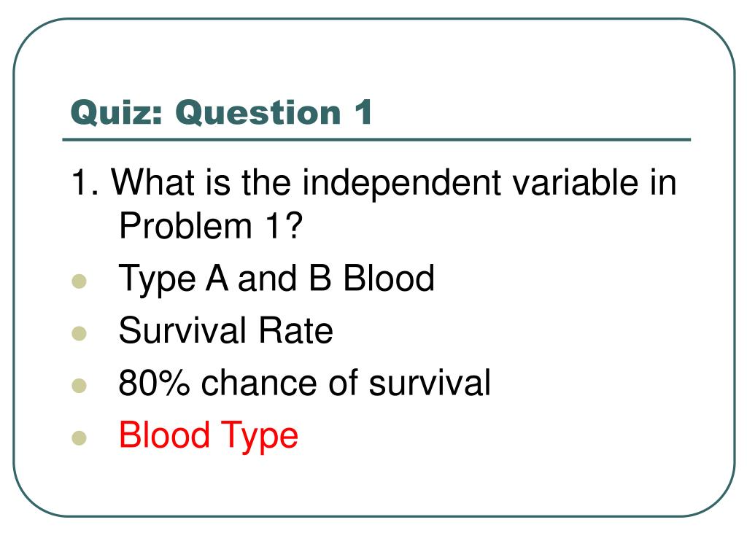This screenshot has height=560, width=747.
Task: Click the question number '1.' before 'What'
Action: (85, 182)
